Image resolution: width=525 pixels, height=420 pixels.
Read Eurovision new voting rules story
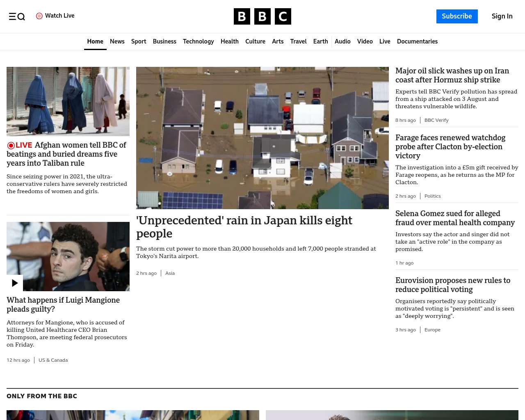(453, 285)
